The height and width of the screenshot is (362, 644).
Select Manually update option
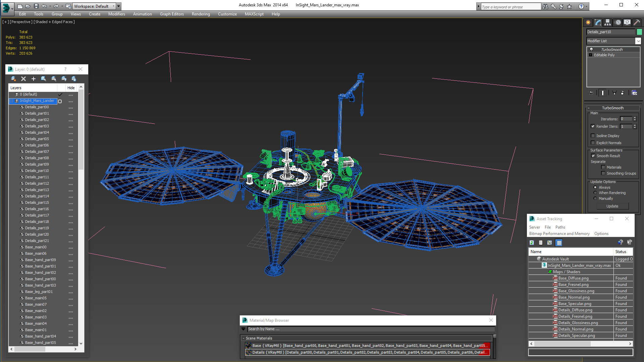tap(595, 198)
